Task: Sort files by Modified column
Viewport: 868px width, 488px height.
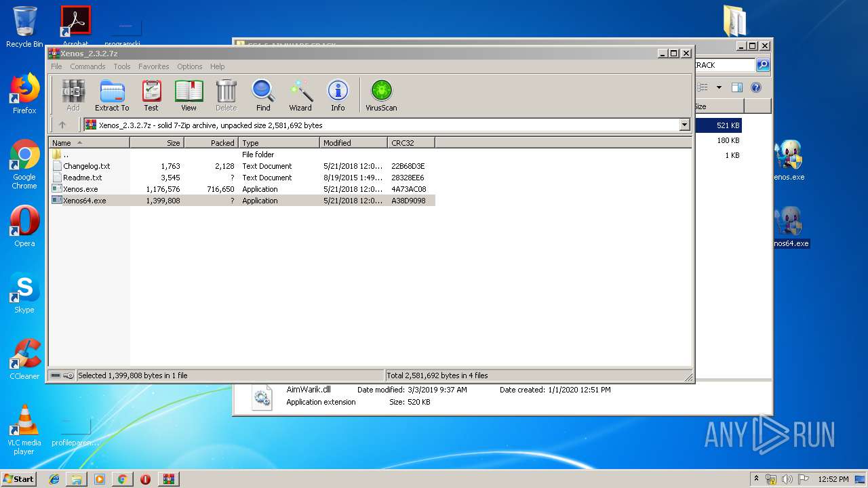Action: (x=353, y=142)
